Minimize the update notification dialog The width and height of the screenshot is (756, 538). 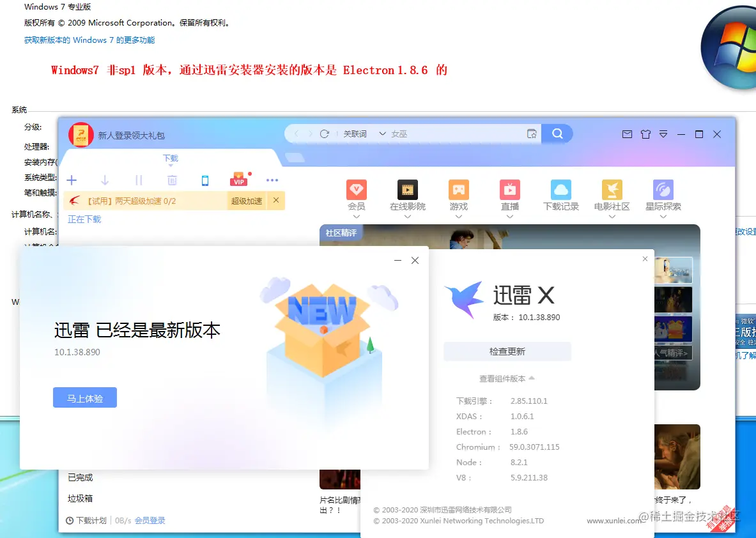pos(397,260)
